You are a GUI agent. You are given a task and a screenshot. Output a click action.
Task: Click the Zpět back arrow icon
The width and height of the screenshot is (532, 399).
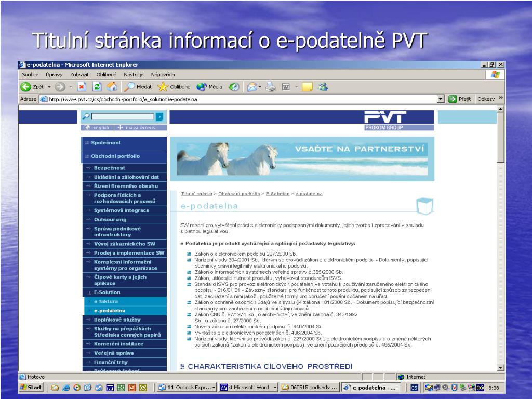[x=26, y=87]
